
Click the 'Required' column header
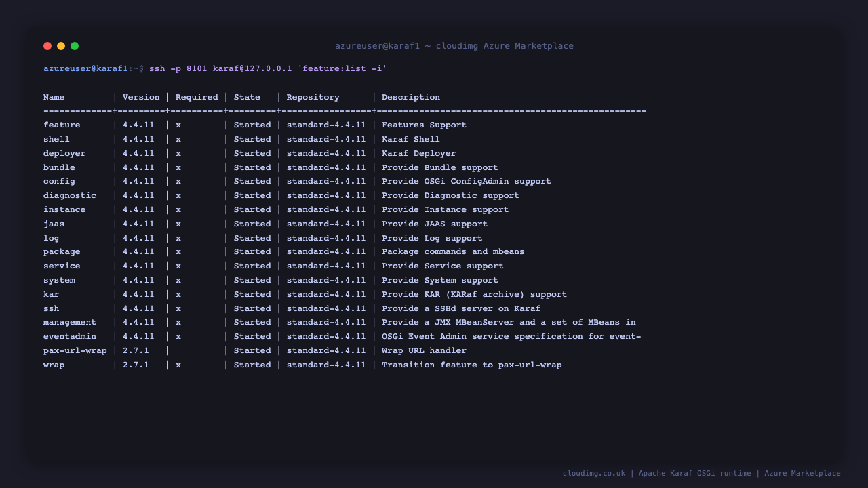click(x=197, y=97)
